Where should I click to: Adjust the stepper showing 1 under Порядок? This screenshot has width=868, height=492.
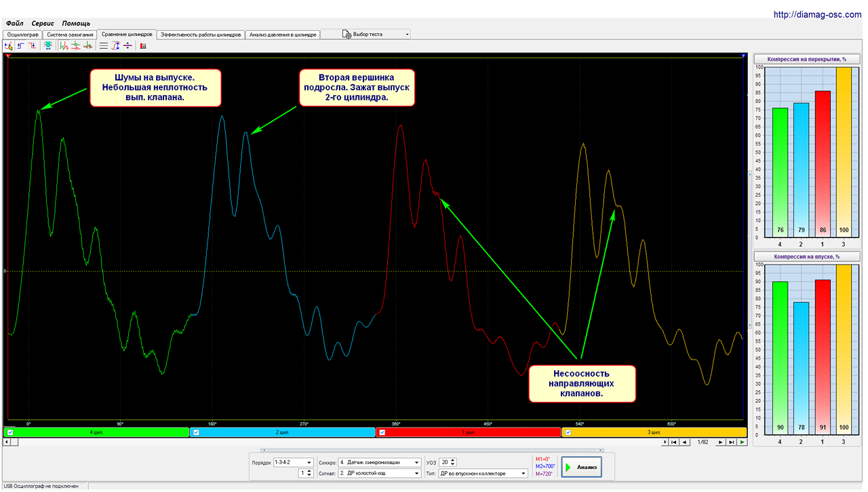pyautogui.click(x=309, y=473)
